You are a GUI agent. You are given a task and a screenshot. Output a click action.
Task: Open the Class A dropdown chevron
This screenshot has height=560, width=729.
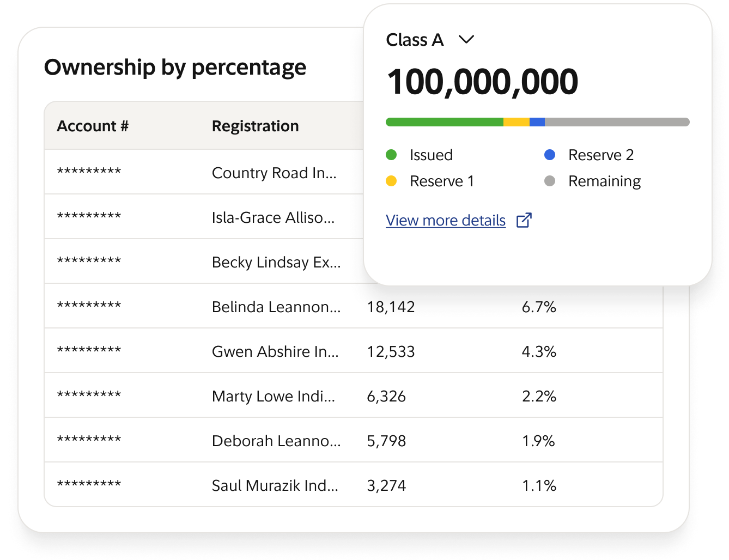(x=466, y=40)
